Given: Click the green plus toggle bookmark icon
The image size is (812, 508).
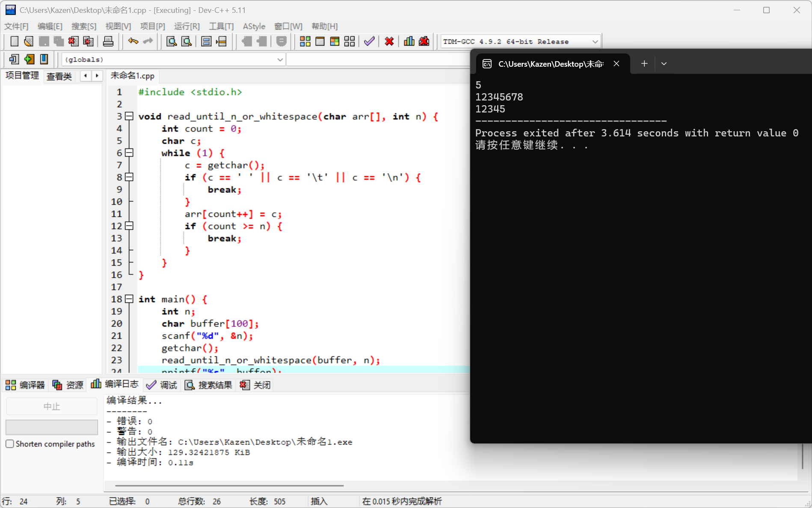Looking at the screenshot, I should coord(29,59).
